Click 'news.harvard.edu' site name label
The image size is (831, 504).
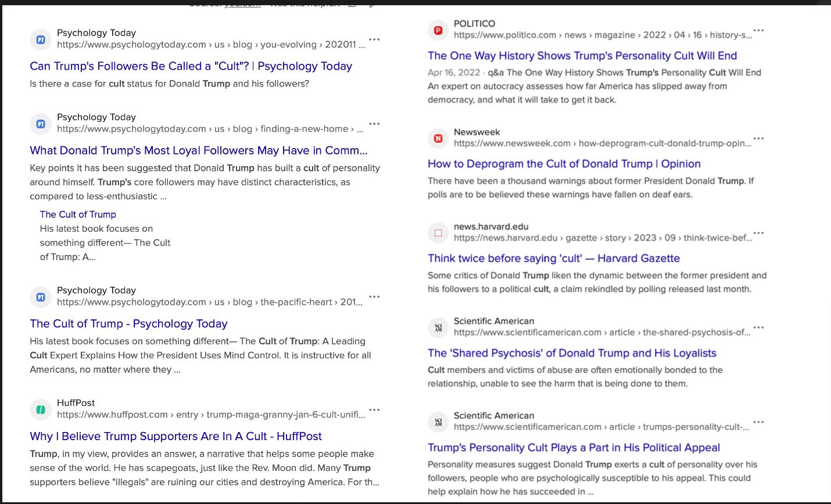click(491, 227)
